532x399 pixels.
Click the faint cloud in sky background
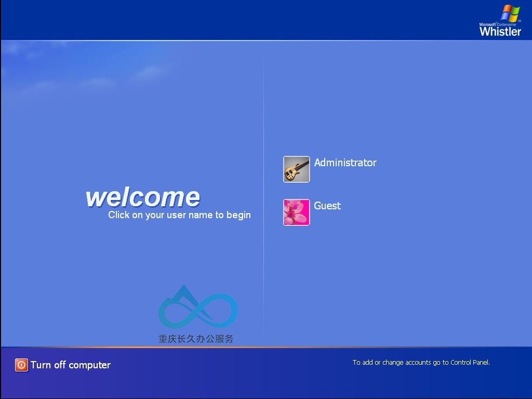(x=150, y=72)
